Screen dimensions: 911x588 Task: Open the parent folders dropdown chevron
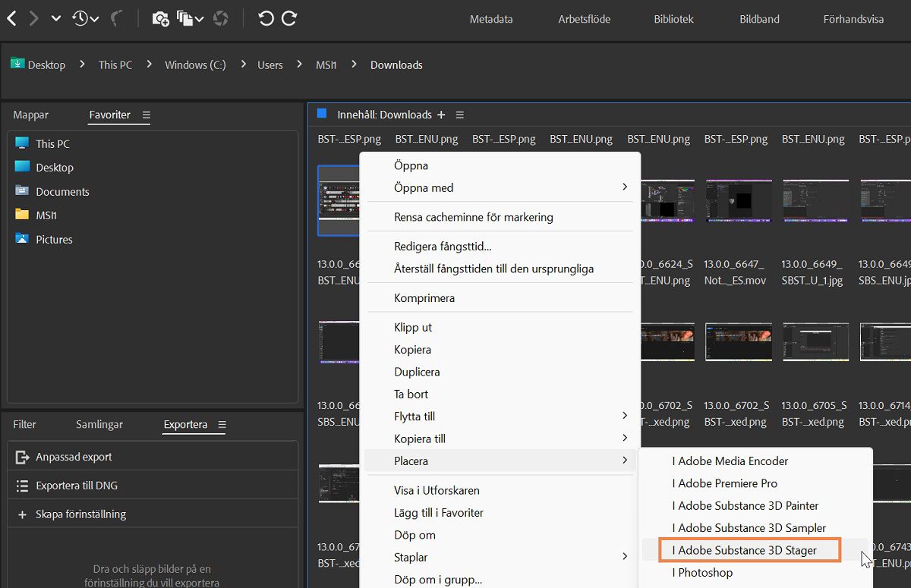(56, 19)
